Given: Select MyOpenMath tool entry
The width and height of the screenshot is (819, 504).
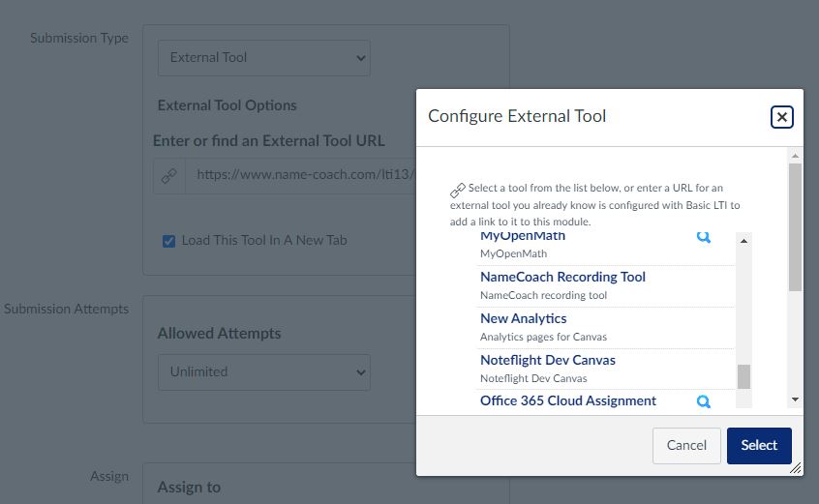Looking at the screenshot, I should 523,236.
